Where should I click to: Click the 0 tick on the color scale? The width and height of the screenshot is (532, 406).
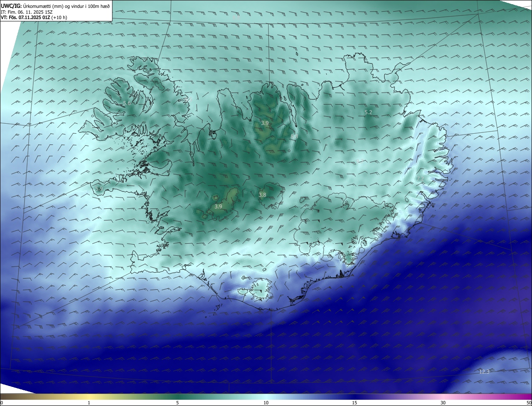coord(1,403)
